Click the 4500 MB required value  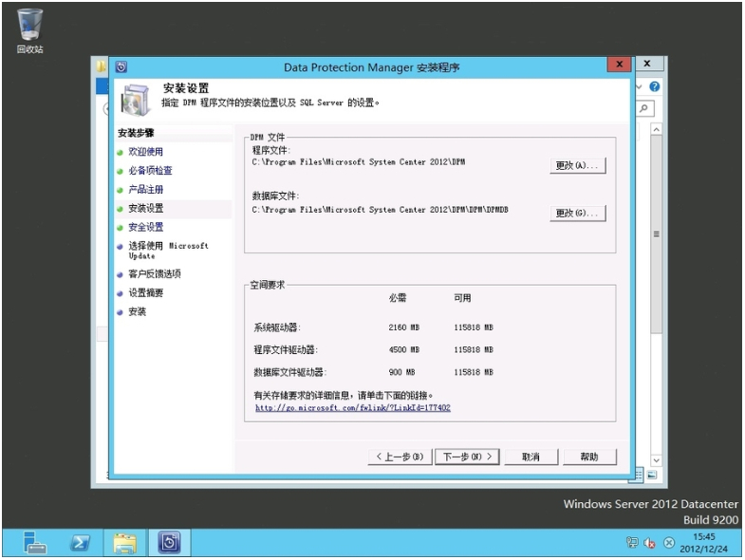[x=404, y=350]
